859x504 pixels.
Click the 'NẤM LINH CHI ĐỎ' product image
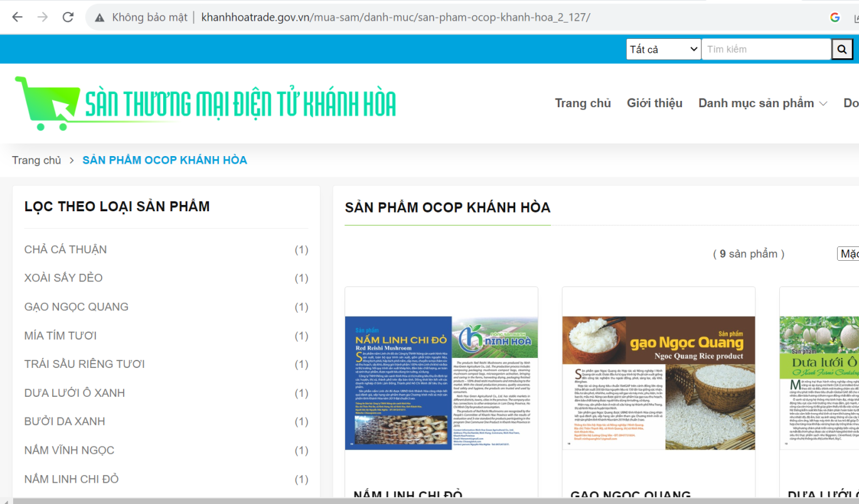[x=440, y=387]
